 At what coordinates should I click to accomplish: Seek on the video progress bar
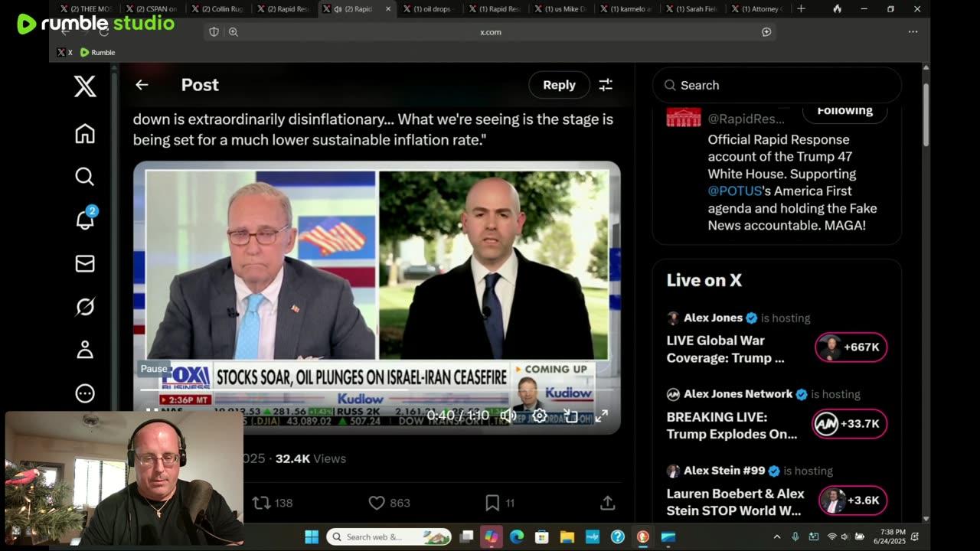376,390
